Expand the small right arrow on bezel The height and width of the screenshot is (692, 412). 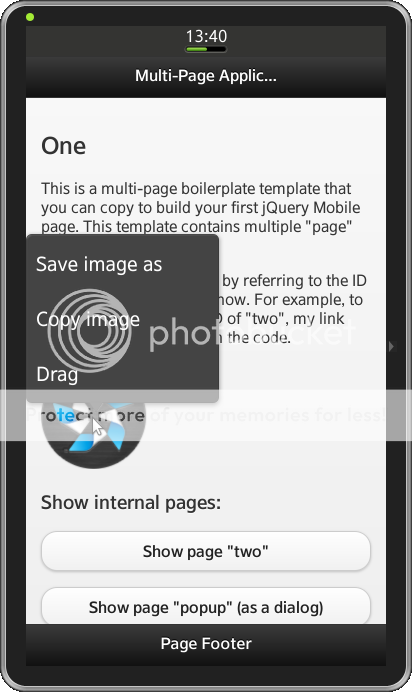tap(391, 346)
